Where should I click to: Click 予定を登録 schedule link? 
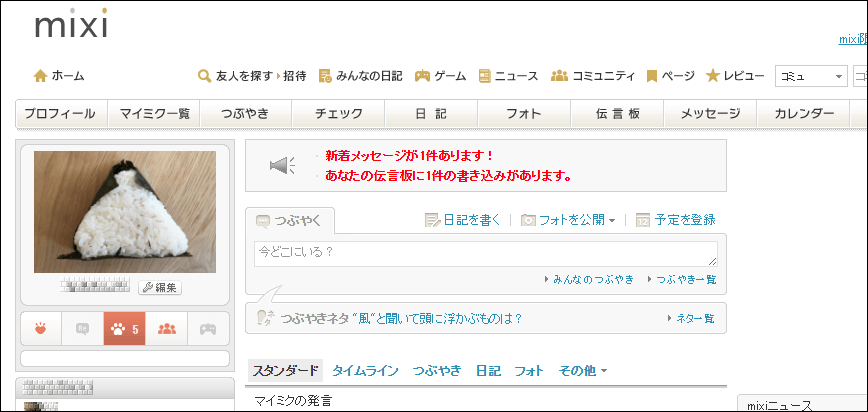click(685, 220)
